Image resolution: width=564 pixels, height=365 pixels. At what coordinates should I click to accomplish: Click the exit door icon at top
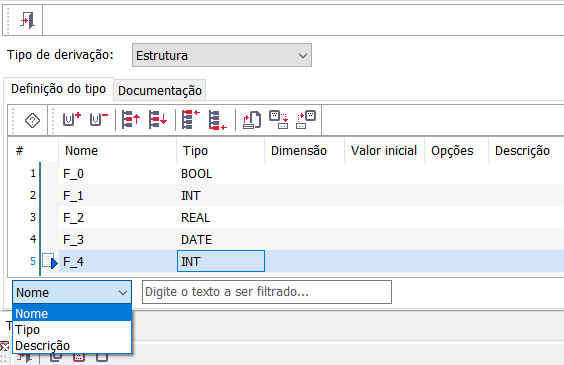pyautogui.click(x=27, y=20)
